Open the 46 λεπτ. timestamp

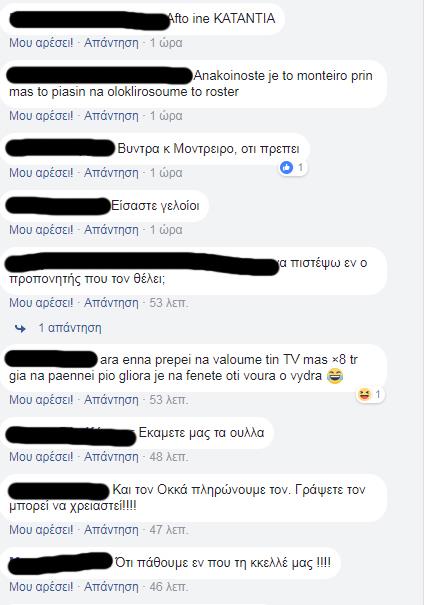pos(169,587)
